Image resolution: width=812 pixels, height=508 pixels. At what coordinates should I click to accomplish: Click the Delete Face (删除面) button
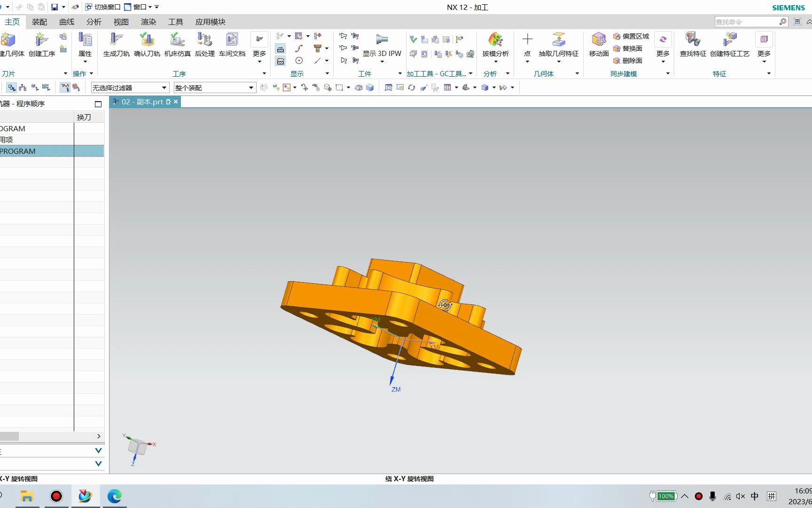(x=628, y=61)
